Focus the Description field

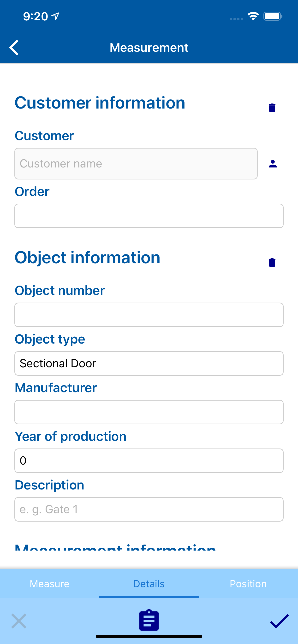coord(149,509)
